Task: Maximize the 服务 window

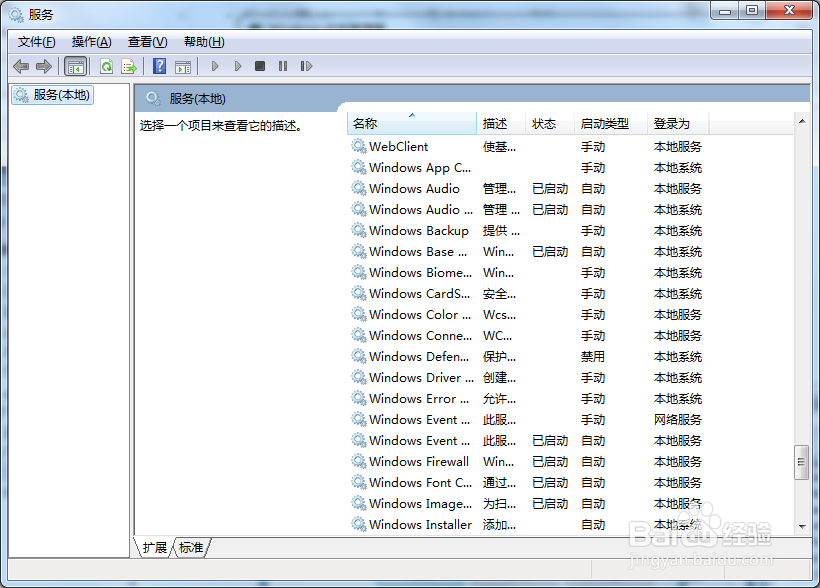Action: coord(752,10)
